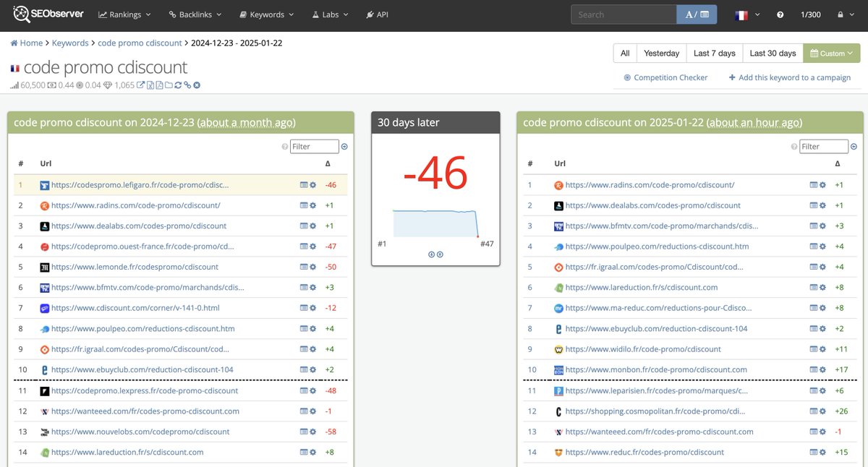Click into the top Search field
The height and width of the screenshot is (467, 868).
pyautogui.click(x=624, y=14)
